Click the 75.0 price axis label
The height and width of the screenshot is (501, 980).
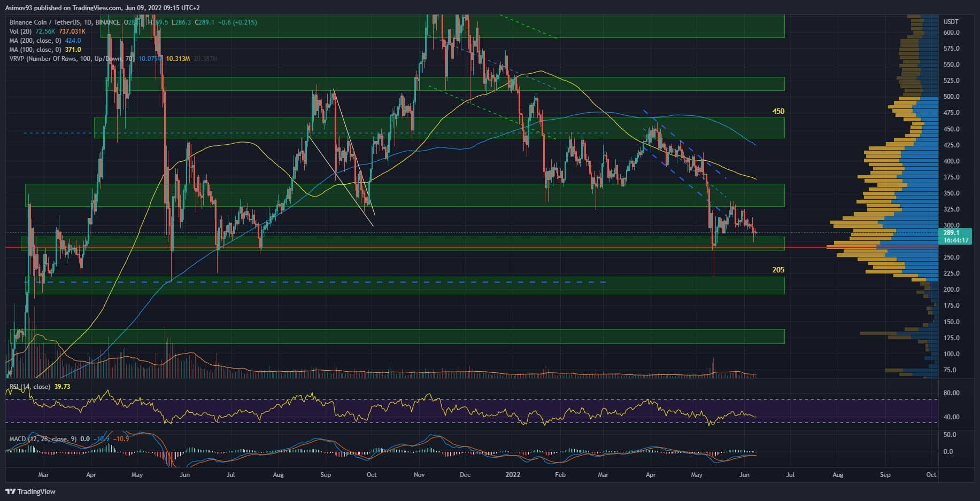(950, 370)
